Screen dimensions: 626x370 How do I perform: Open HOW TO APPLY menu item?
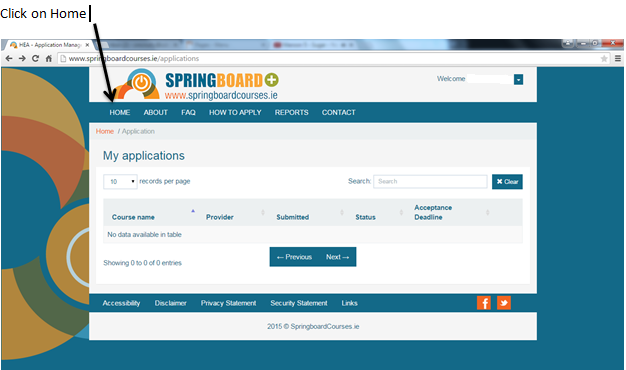coord(235,113)
